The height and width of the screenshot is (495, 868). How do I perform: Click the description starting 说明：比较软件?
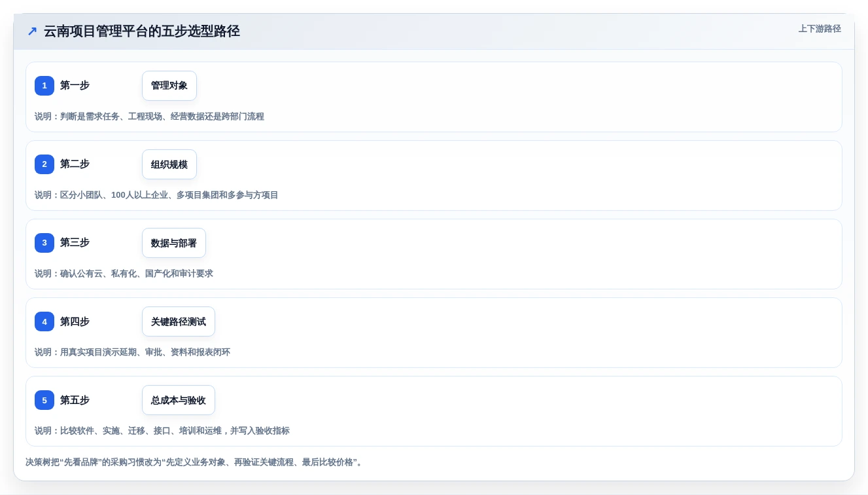pos(162,431)
